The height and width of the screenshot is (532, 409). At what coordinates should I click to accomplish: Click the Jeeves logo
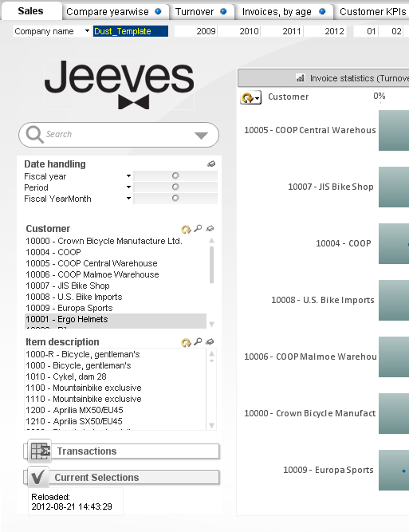pos(119,85)
